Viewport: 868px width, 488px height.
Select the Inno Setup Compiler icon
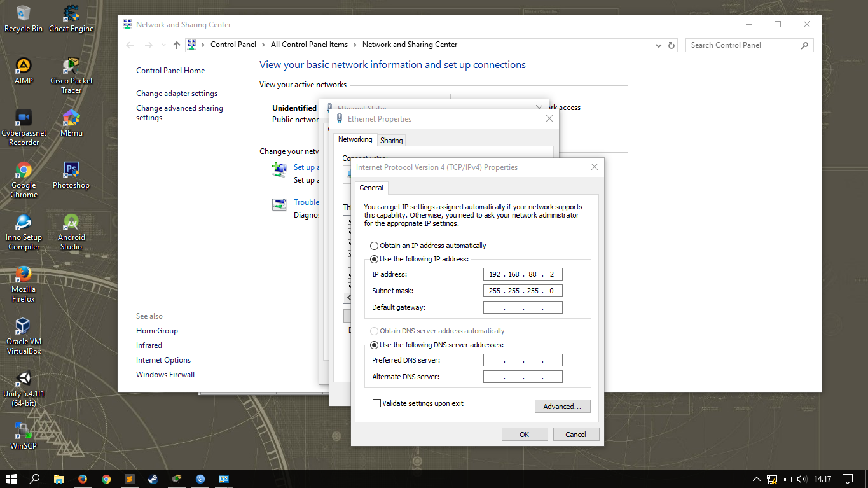24,232
